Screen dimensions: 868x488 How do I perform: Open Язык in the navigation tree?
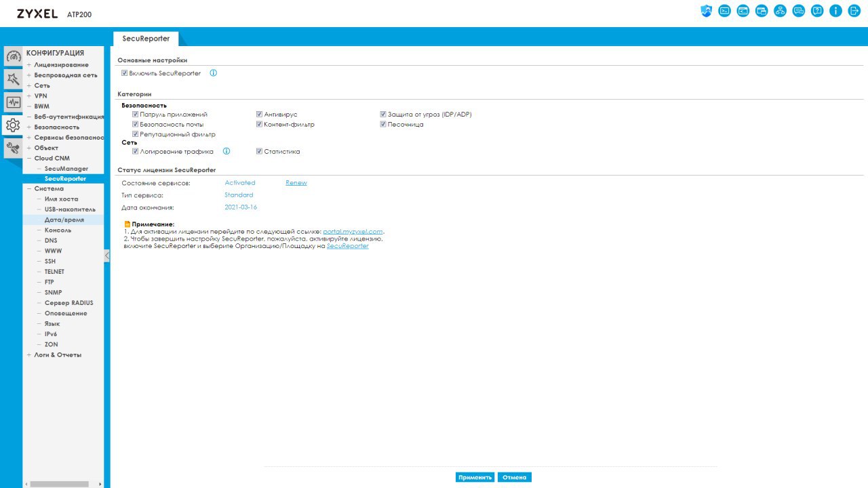[x=52, y=324]
